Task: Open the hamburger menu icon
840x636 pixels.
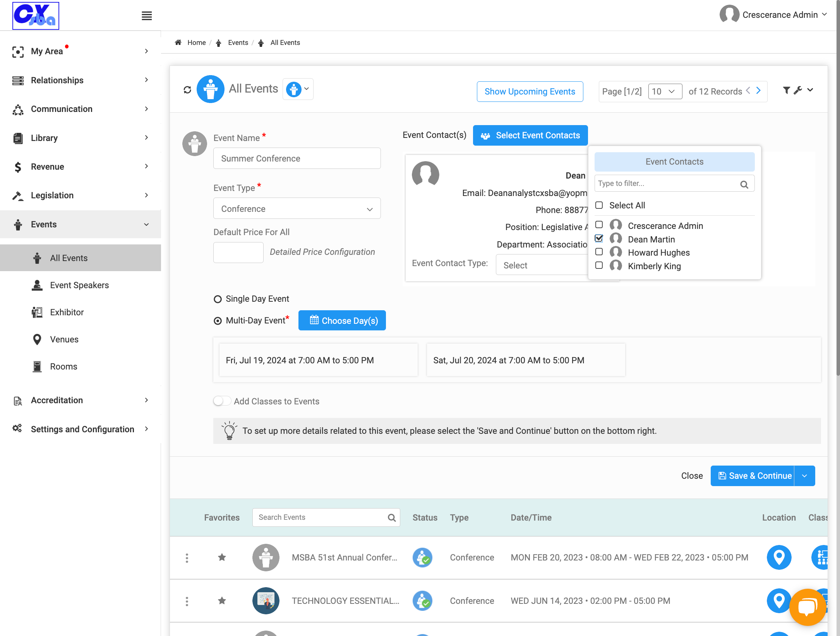Action: coord(146,16)
